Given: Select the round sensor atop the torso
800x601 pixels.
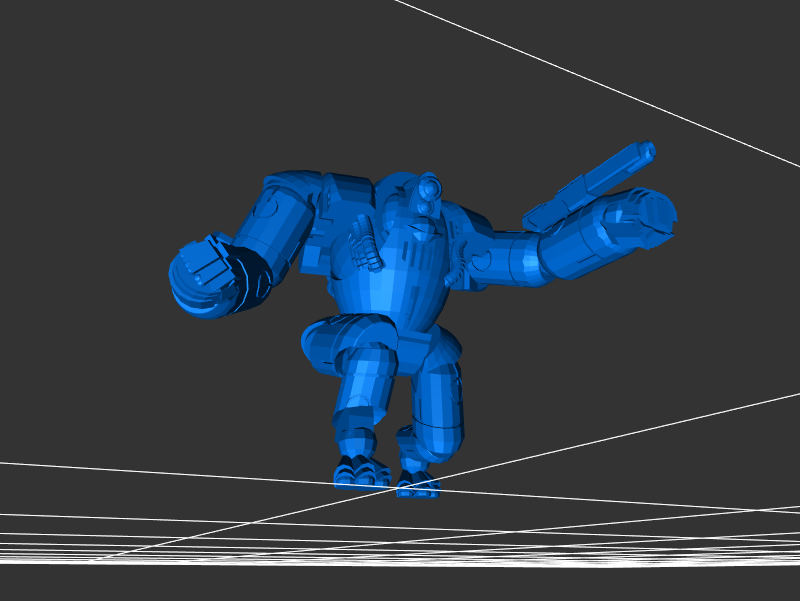Looking at the screenshot, I should [x=429, y=187].
